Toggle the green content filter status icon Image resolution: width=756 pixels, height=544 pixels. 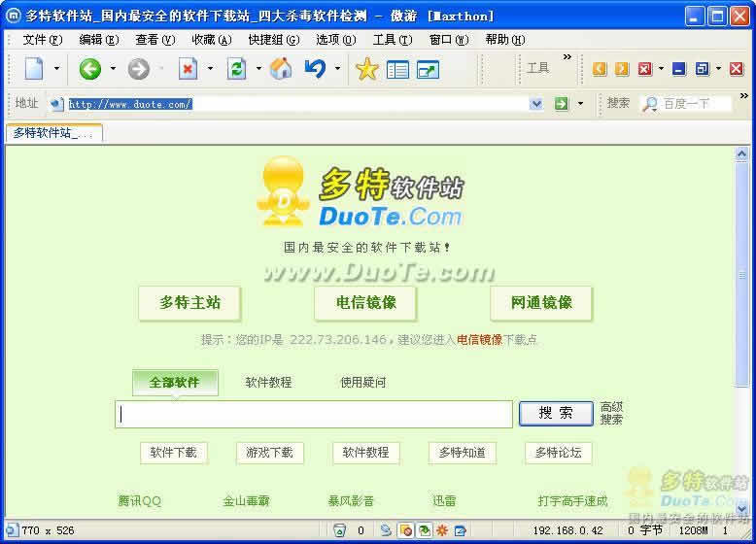425,530
